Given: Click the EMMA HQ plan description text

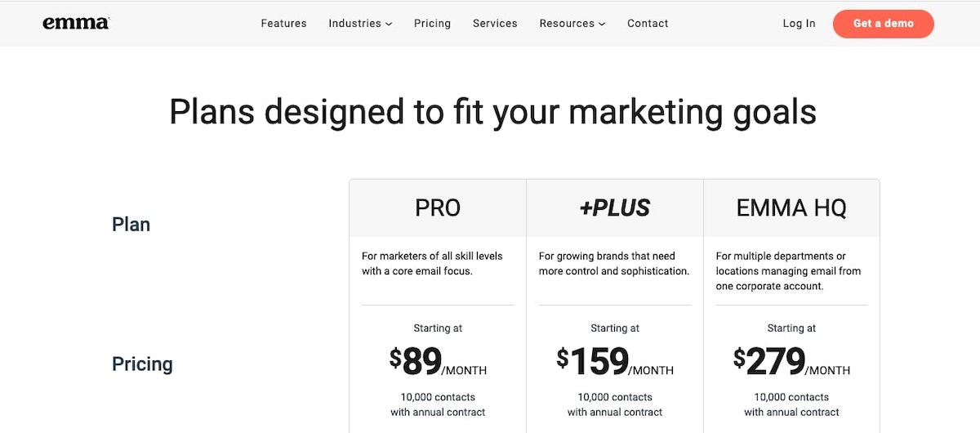Looking at the screenshot, I should coord(788,271).
